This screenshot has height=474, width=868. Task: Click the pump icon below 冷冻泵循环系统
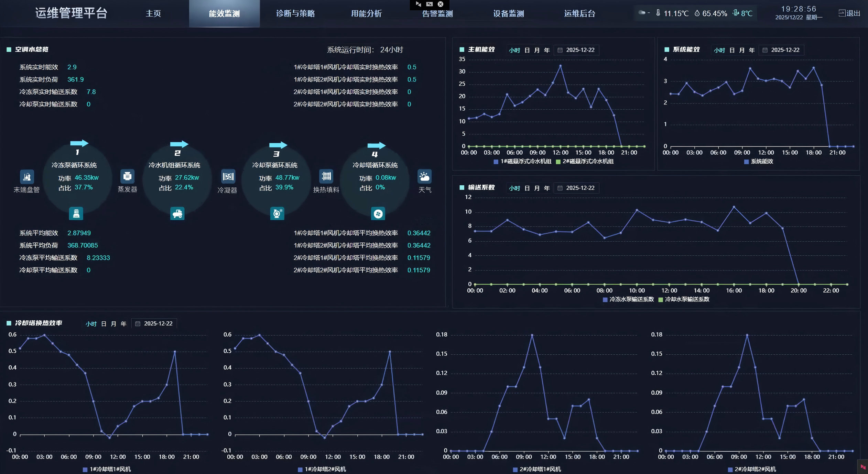[x=76, y=213]
